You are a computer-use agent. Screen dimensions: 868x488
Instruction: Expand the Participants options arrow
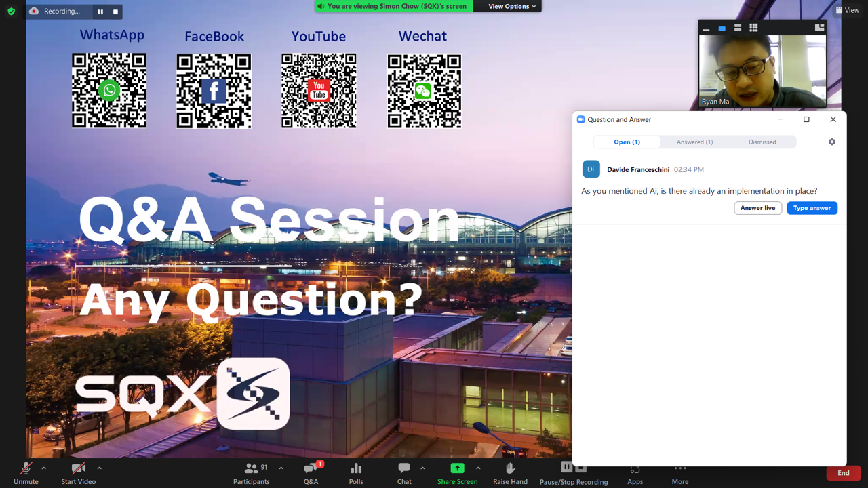coord(281,468)
